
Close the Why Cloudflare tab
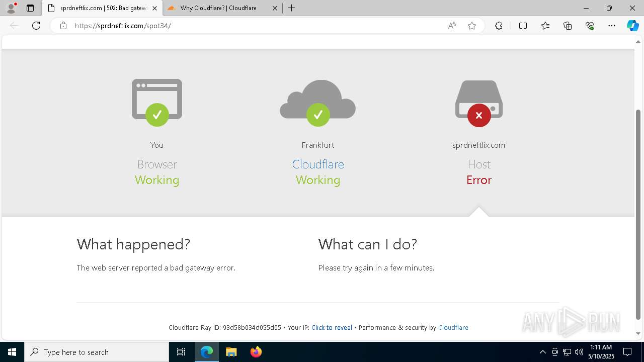coord(275,8)
